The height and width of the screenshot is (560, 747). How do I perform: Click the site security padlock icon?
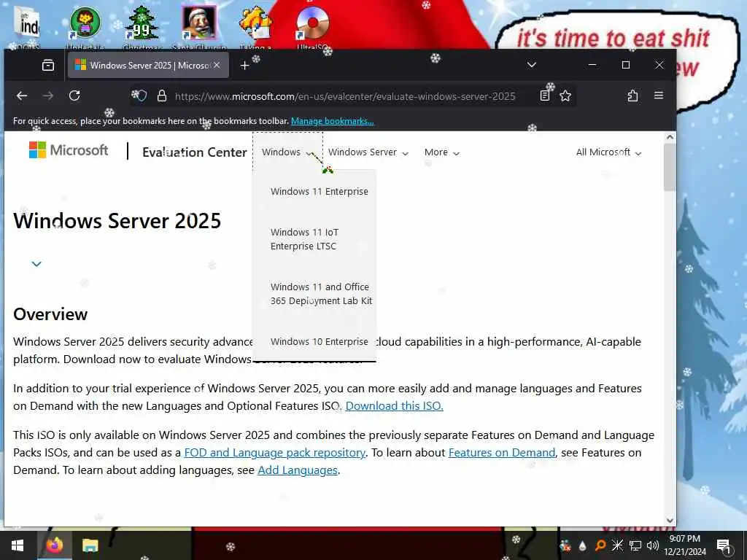point(162,96)
